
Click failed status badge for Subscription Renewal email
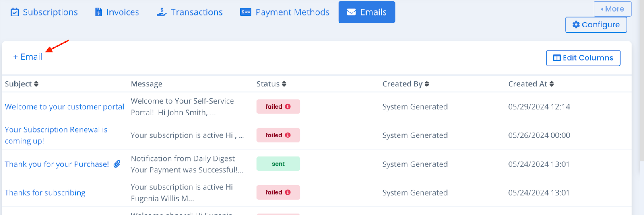point(278,135)
